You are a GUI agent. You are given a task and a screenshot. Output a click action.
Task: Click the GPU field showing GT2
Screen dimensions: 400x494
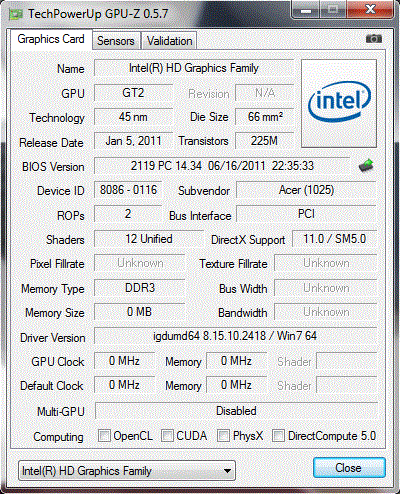pos(133,93)
